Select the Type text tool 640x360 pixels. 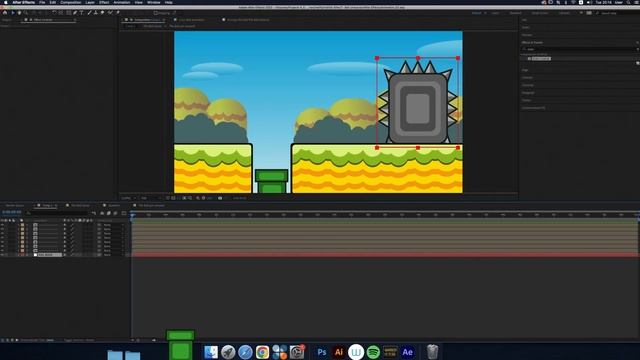[82, 13]
